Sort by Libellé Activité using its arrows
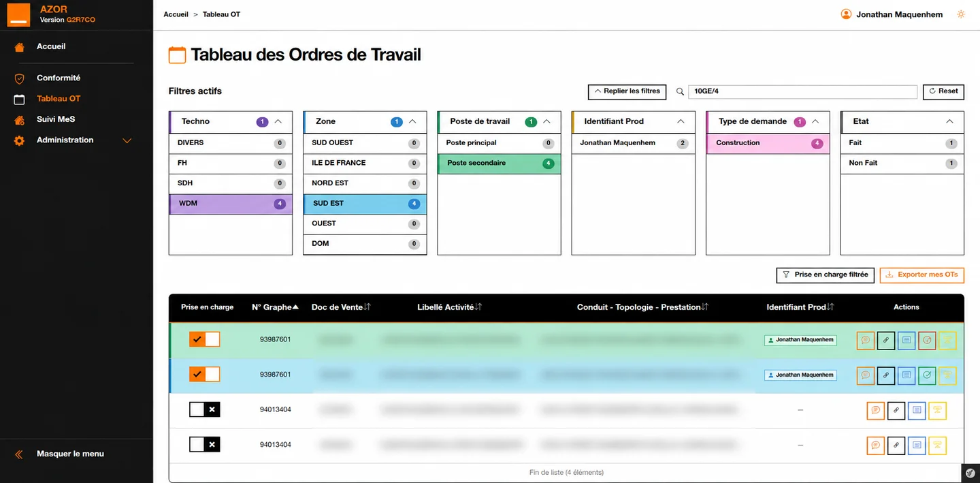Viewport: 980px width, 483px height. tap(478, 307)
